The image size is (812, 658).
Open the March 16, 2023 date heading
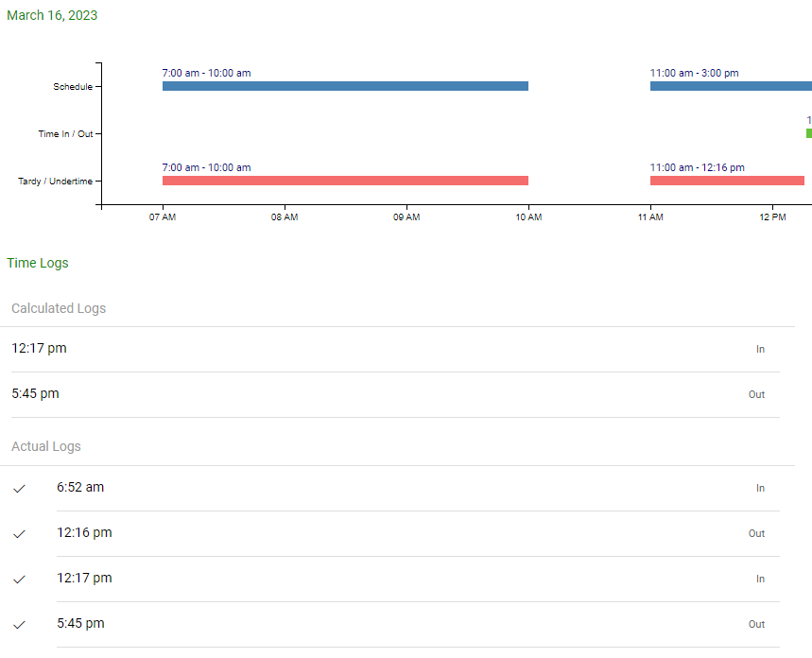[52, 15]
